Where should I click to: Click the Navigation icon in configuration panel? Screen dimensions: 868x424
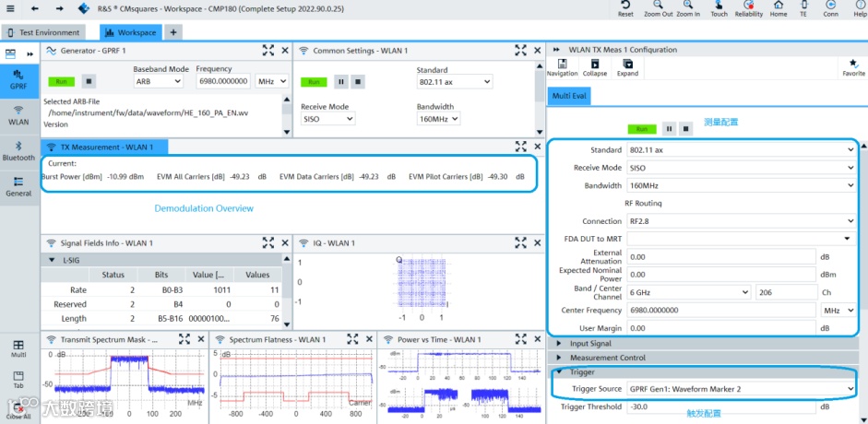pos(562,68)
